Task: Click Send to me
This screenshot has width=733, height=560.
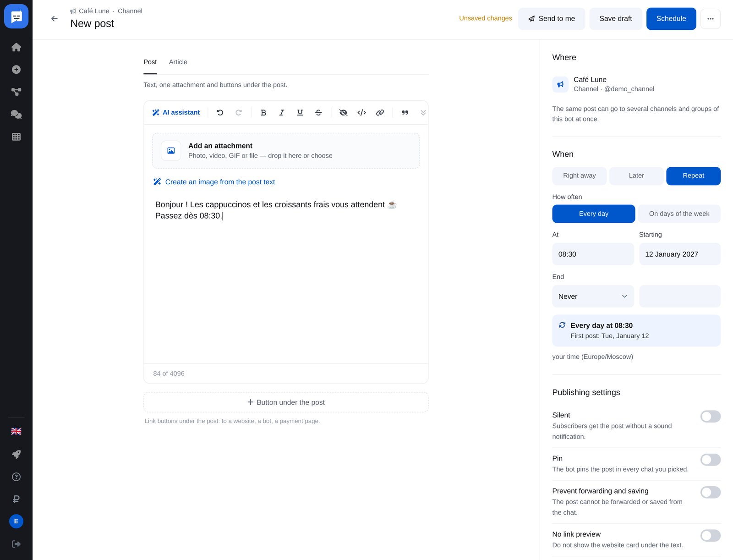Action: (552, 19)
